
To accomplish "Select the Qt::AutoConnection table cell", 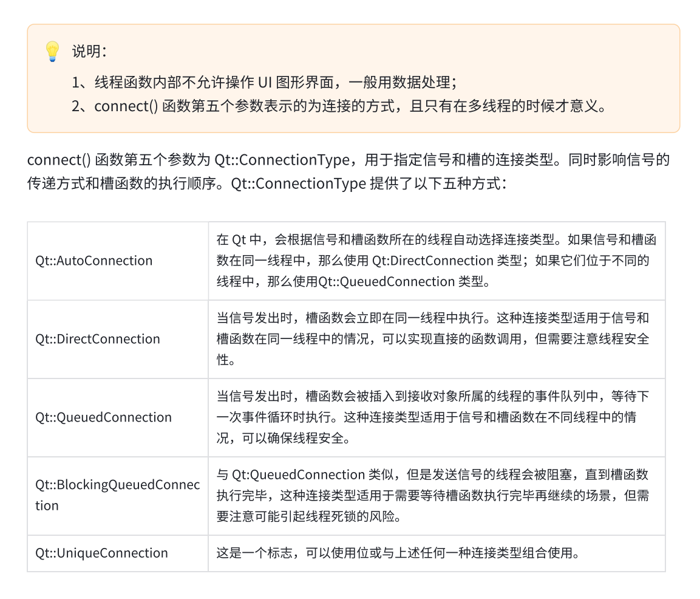I will point(118,261).
